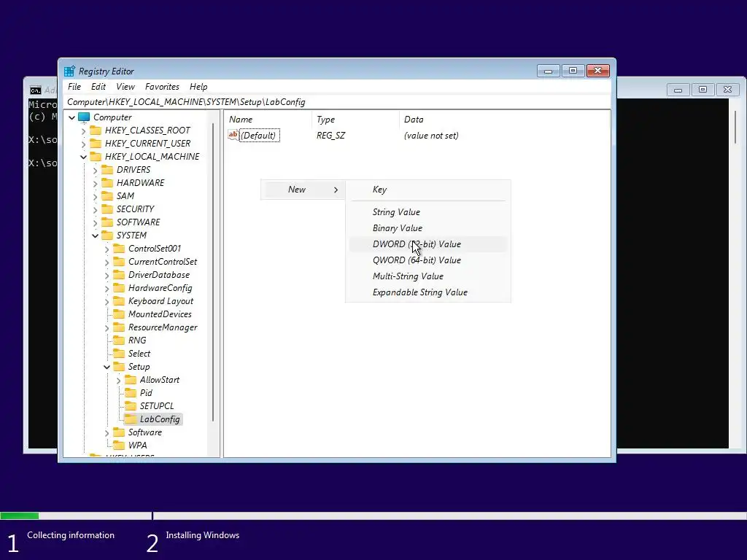Click the SETUPCL folder icon
Image resolution: width=747 pixels, height=560 pixels.
pyautogui.click(x=131, y=405)
